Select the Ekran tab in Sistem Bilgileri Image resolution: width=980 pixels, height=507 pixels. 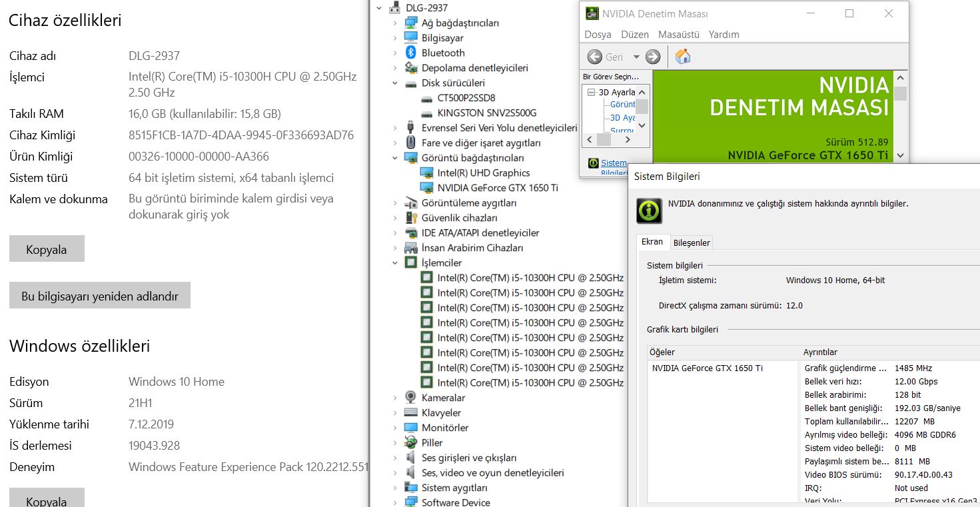point(652,242)
